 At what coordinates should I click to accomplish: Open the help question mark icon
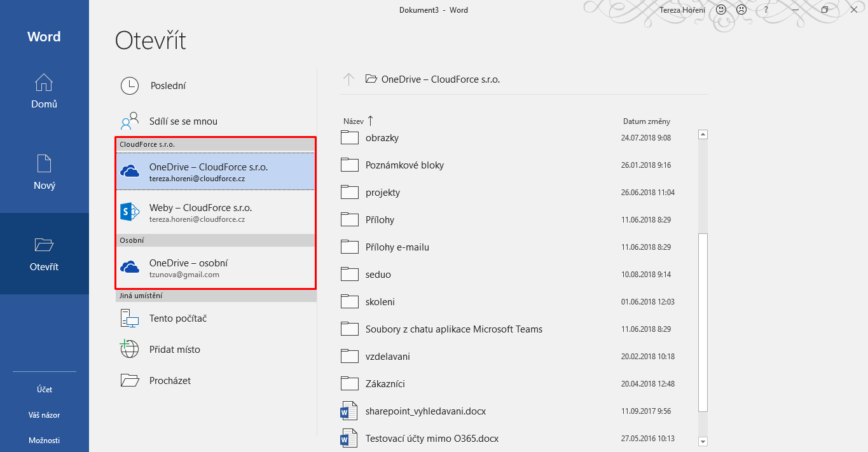pos(766,10)
